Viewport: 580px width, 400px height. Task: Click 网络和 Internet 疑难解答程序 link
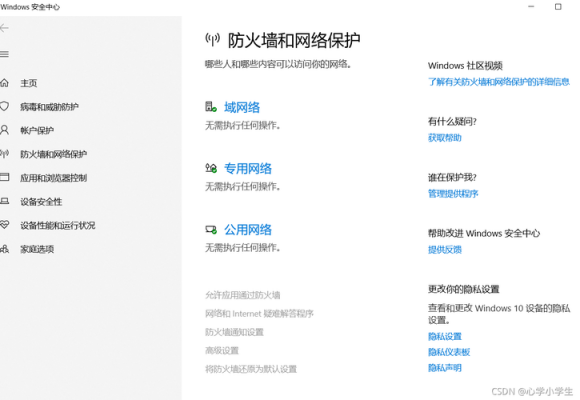259,313
